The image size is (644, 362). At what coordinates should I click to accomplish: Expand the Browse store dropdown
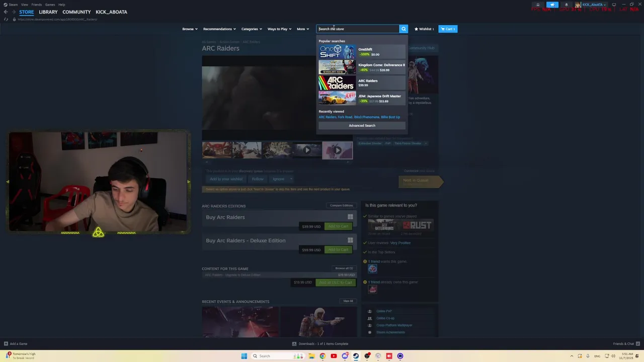190,29
